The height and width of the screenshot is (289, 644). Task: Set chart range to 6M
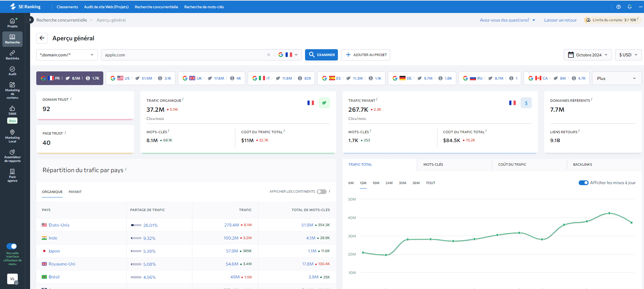[351, 183]
